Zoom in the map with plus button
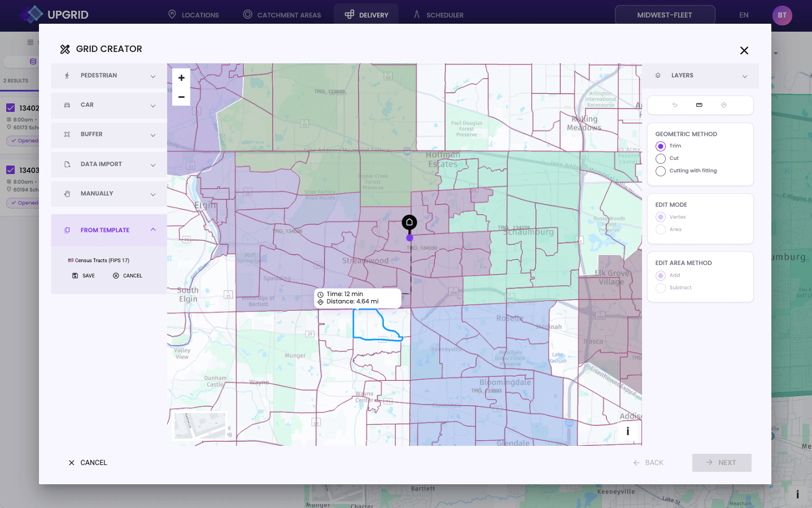The width and height of the screenshot is (812, 508). (x=181, y=78)
